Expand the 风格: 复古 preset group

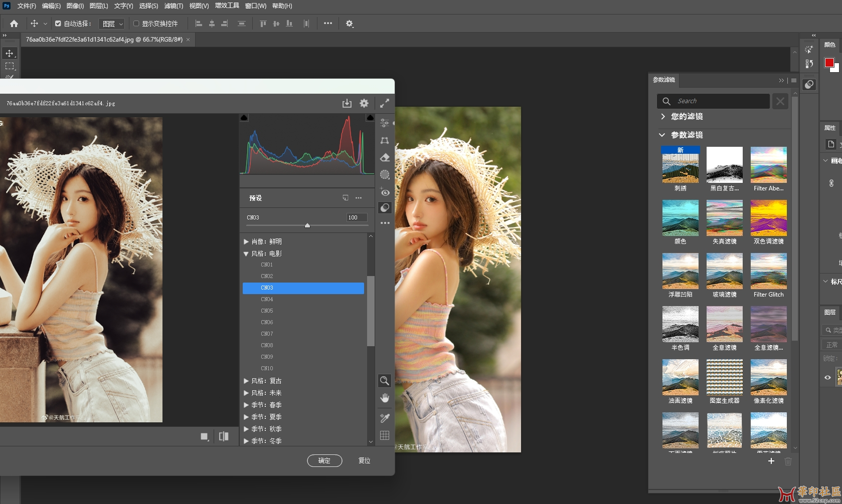click(246, 381)
